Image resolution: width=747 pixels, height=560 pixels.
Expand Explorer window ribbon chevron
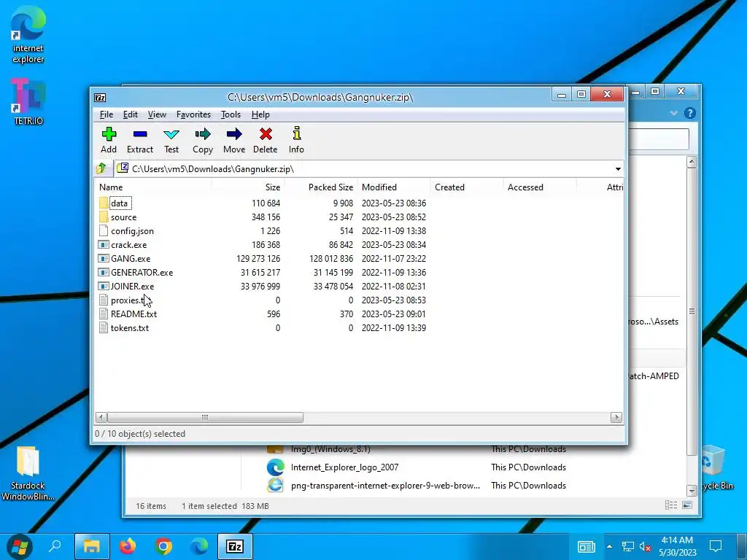click(x=673, y=113)
